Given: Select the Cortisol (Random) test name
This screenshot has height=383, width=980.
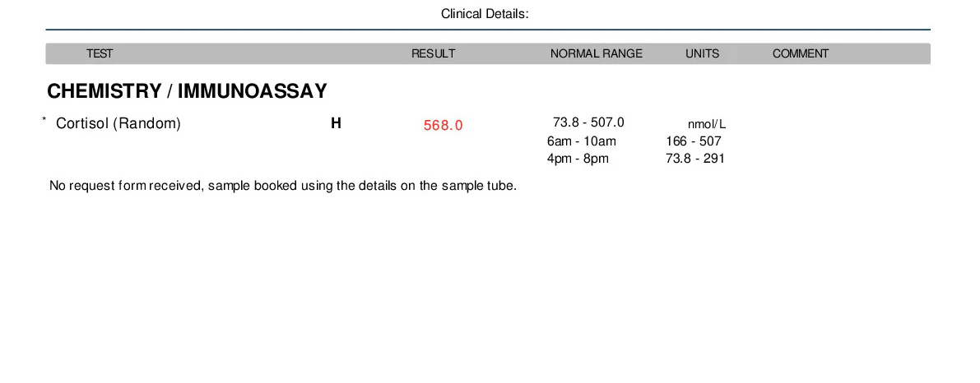Looking at the screenshot, I should click(x=118, y=124).
